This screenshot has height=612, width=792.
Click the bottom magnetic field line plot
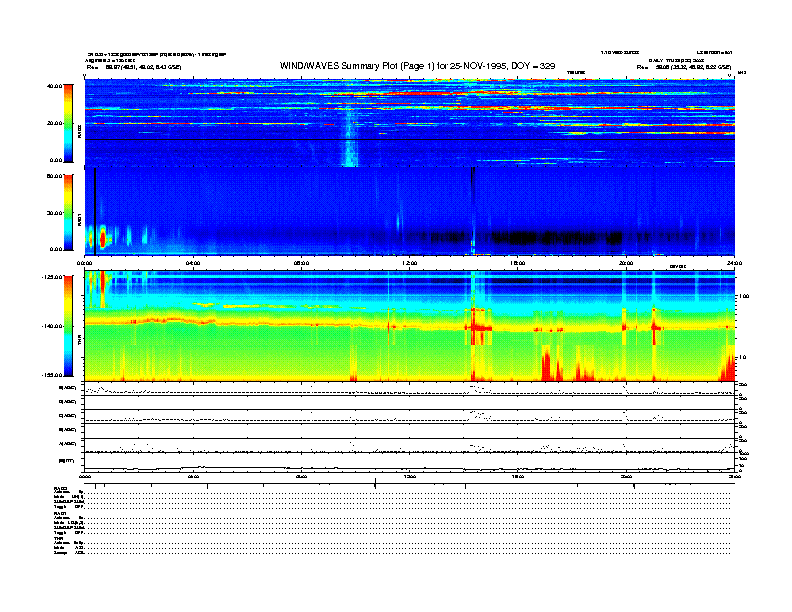[x=410, y=462]
